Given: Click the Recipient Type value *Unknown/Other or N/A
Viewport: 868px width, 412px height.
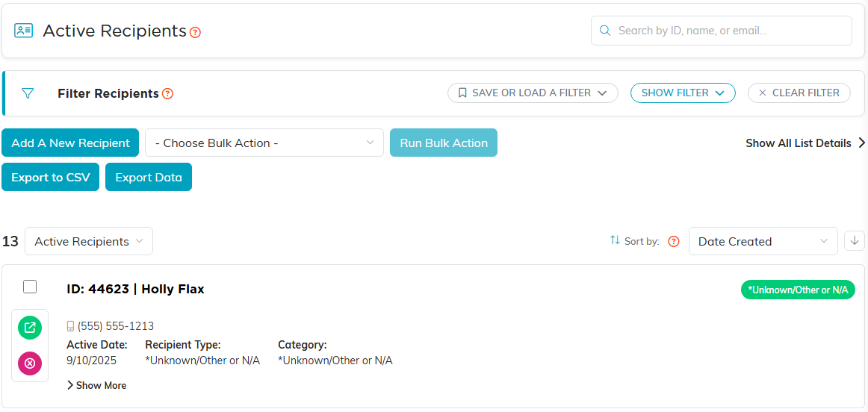Looking at the screenshot, I should (x=202, y=361).
